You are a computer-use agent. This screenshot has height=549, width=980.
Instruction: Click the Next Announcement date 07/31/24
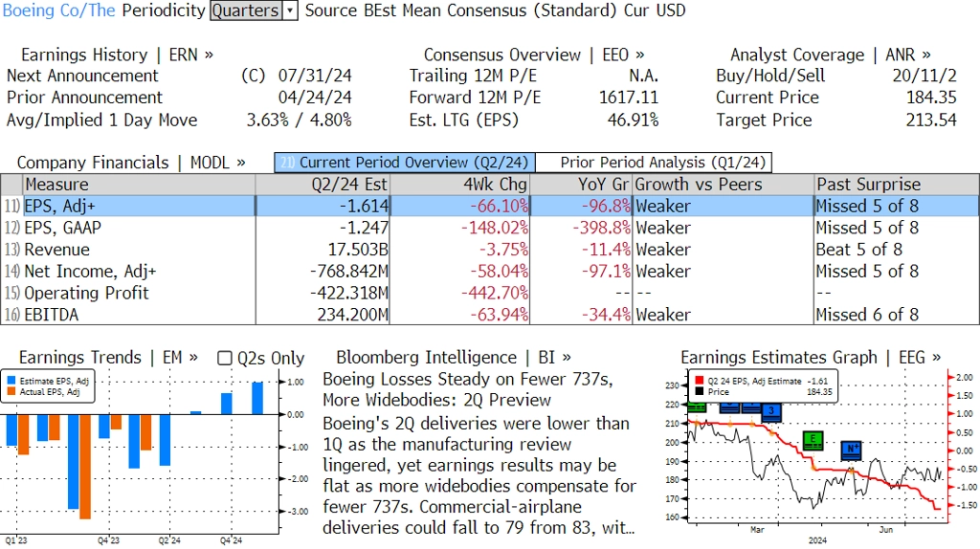[x=315, y=77]
